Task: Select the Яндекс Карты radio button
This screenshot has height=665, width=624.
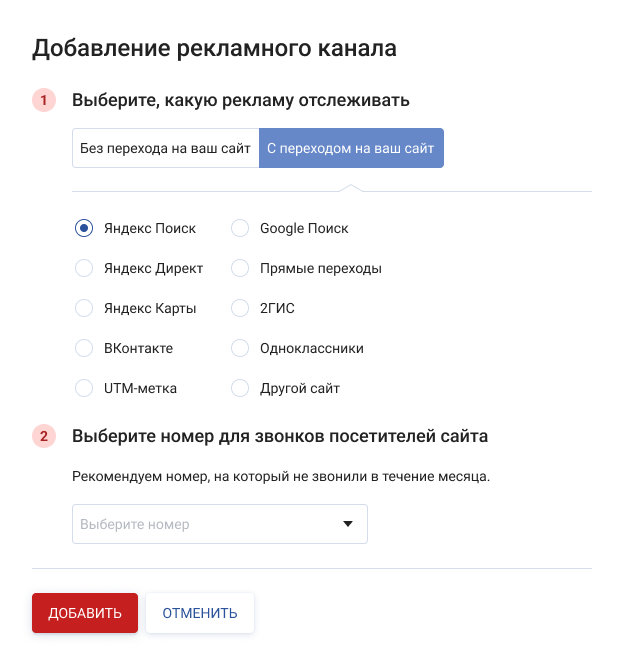Action: [x=84, y=308]
